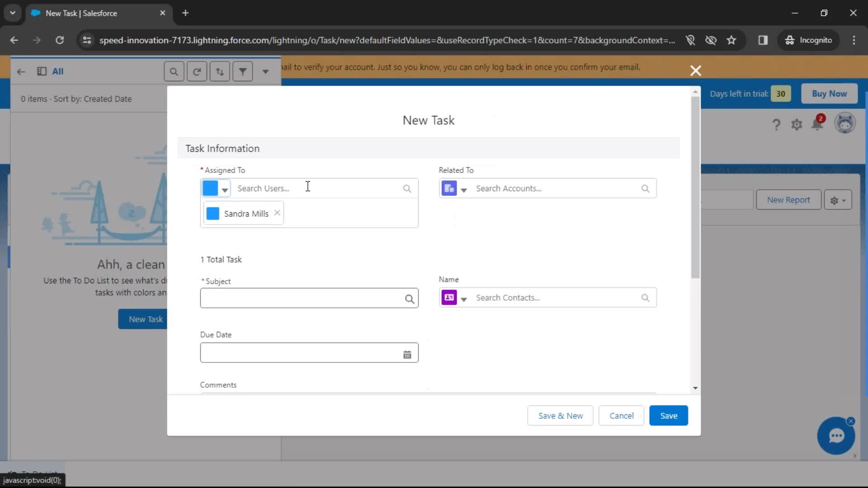Click the Save & New button

pos(560,416)
